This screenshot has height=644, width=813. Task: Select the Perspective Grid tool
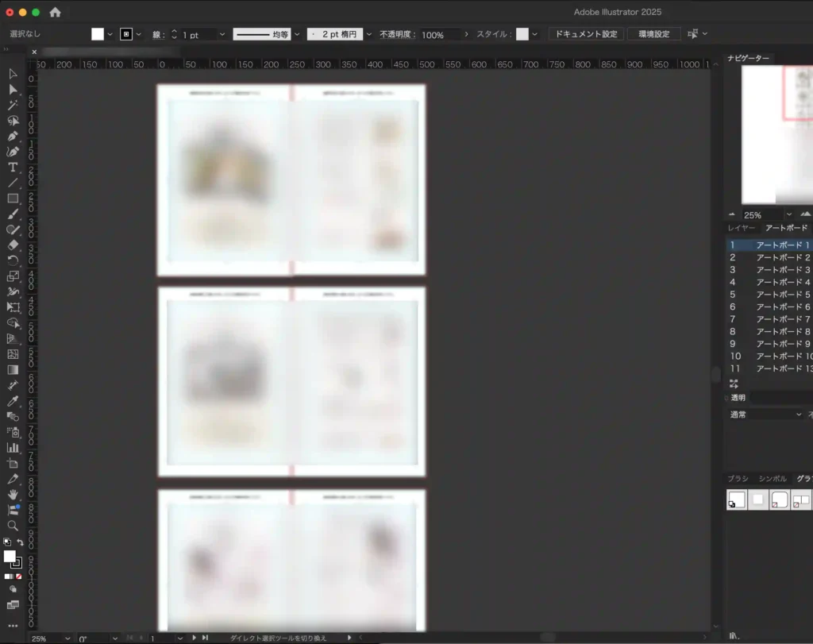click(x=13, y=338)
